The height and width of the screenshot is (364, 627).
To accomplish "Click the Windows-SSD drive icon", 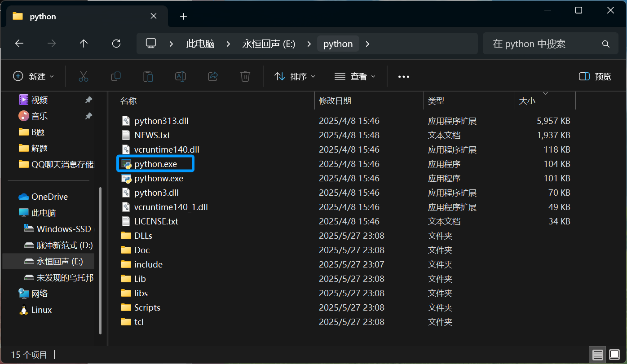I will click(x=29, y=229).
